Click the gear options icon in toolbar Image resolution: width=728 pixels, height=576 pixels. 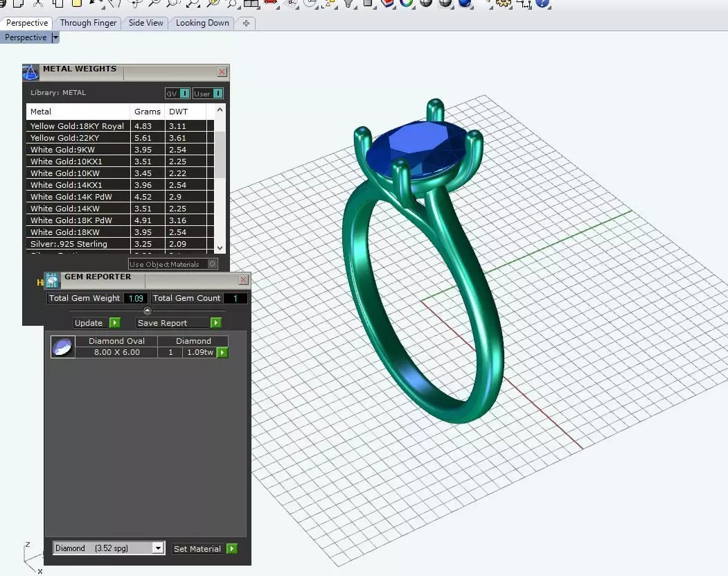click(x=504, y=3)
